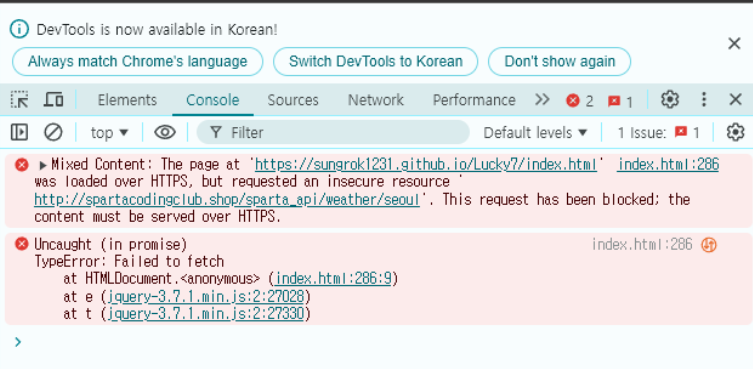Click 'Uncaught (in promise)' text
753x369 pixels.
click(110, 244)
